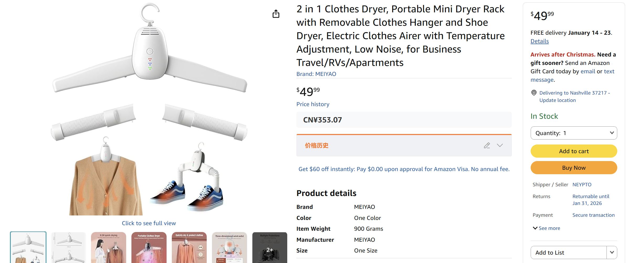Open delivery Details link
This screenshot has height=263, width=644.
coord(539,41)
